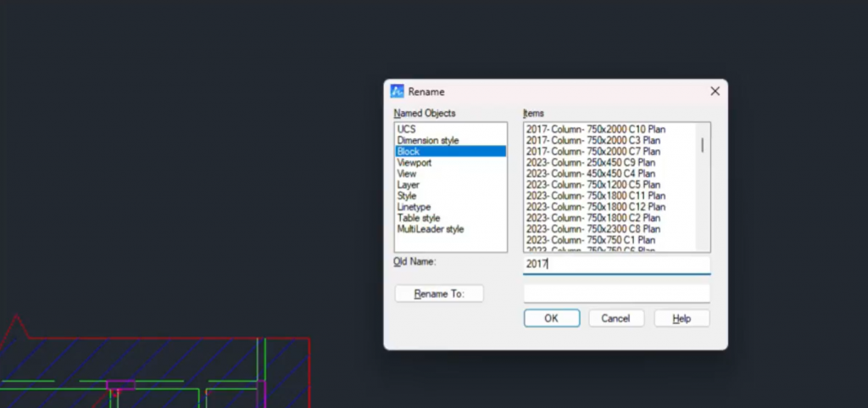
Task: Select UCS in Named Objects list
Action: (407, 129)
